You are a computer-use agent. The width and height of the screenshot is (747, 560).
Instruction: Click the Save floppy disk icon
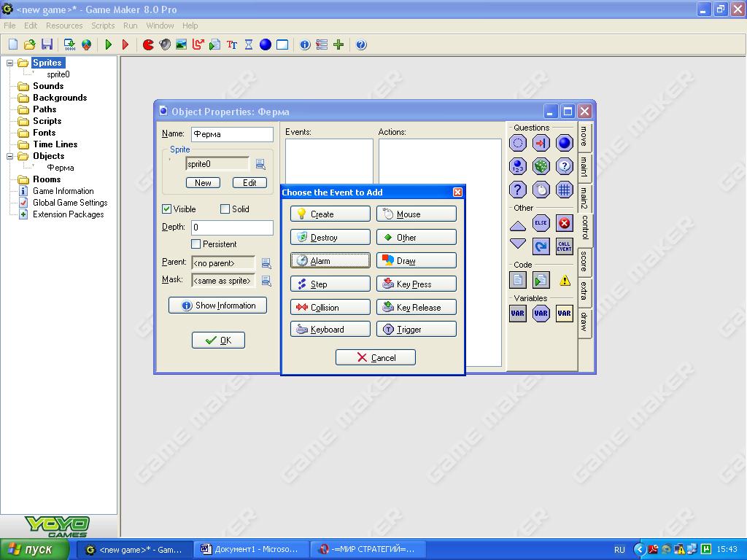coord(47,44)
